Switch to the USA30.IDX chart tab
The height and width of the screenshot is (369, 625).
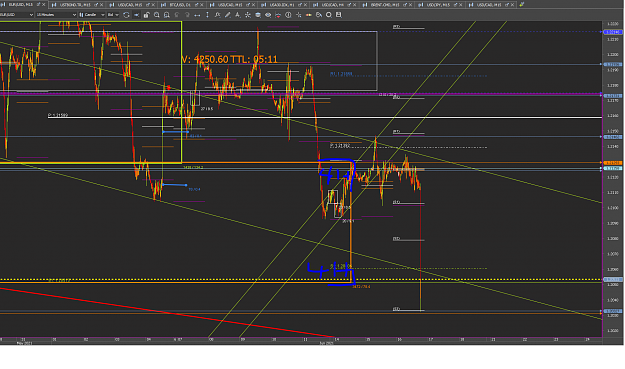tap(282, 4)
